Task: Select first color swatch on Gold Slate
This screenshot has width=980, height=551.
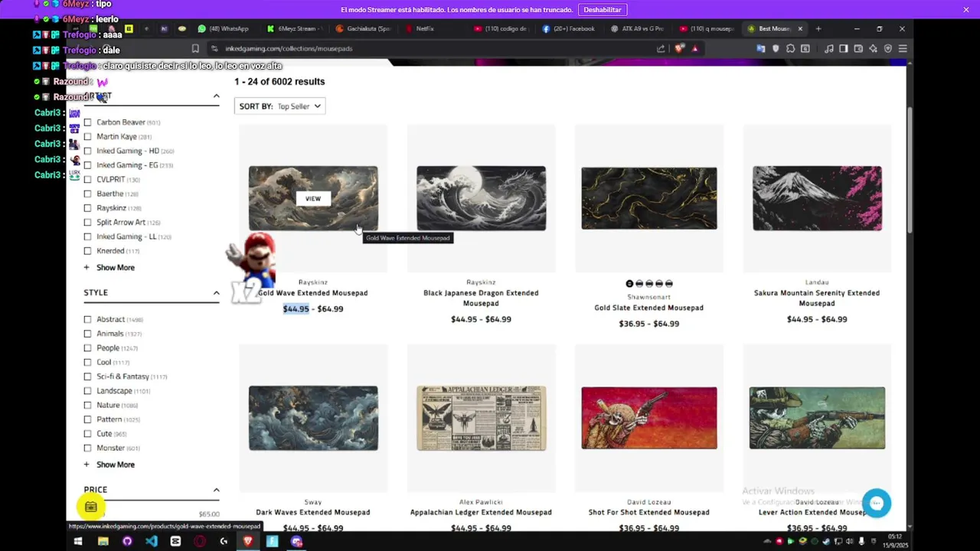Action: [629, 283]
